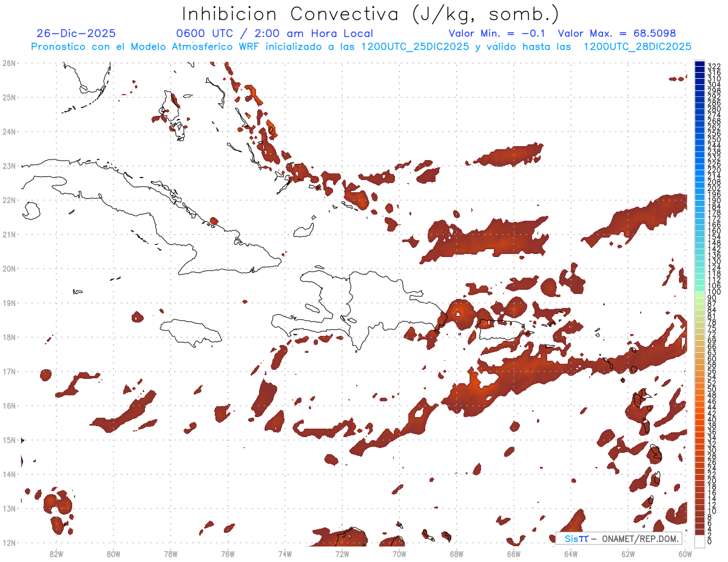Click the time text '0600 UTC / 2:00 am Hora Local'
This screenshot has height=562, width=728.
pos(274,33)
